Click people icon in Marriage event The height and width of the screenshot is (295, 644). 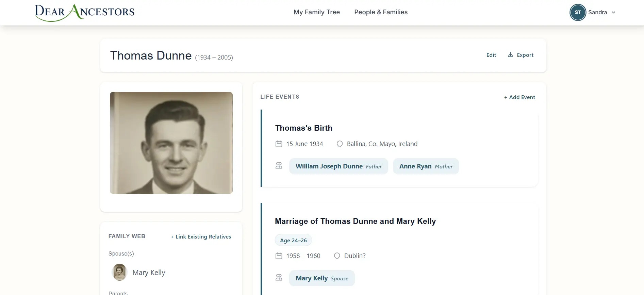click(279, 278)
